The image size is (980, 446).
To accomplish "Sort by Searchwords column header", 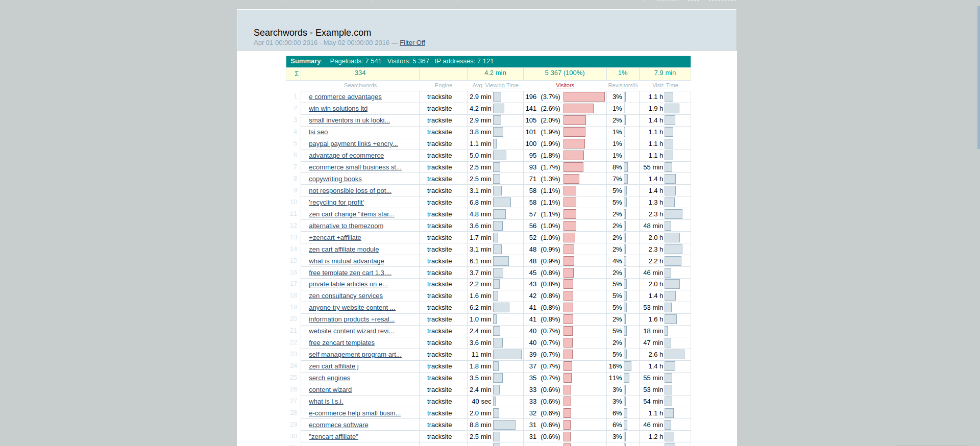I will 360,86.
